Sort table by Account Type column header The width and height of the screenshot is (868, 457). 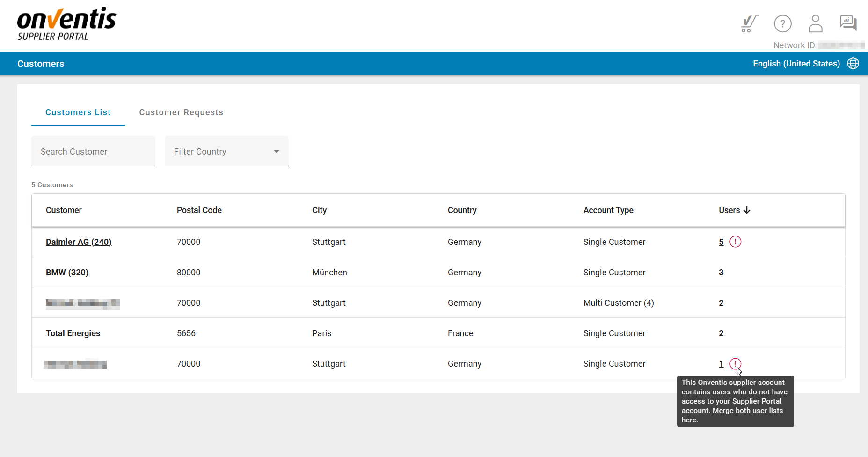[608, 210]
